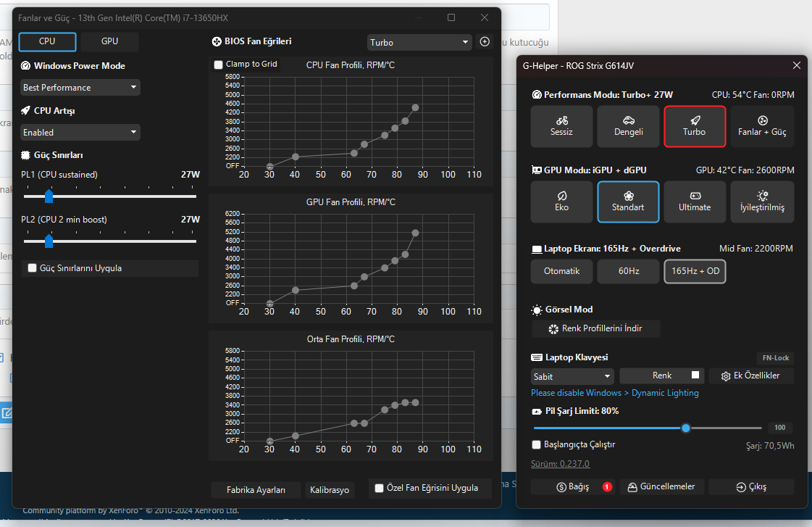Enable Güç Sınırlarını Uygula checkbox
Screen dimensions: 812x527
pos(32,268)
